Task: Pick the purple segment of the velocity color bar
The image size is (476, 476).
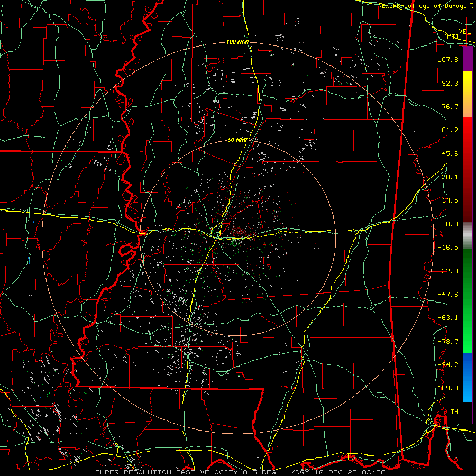Action: pyautogui.click(x=467, y=59)
